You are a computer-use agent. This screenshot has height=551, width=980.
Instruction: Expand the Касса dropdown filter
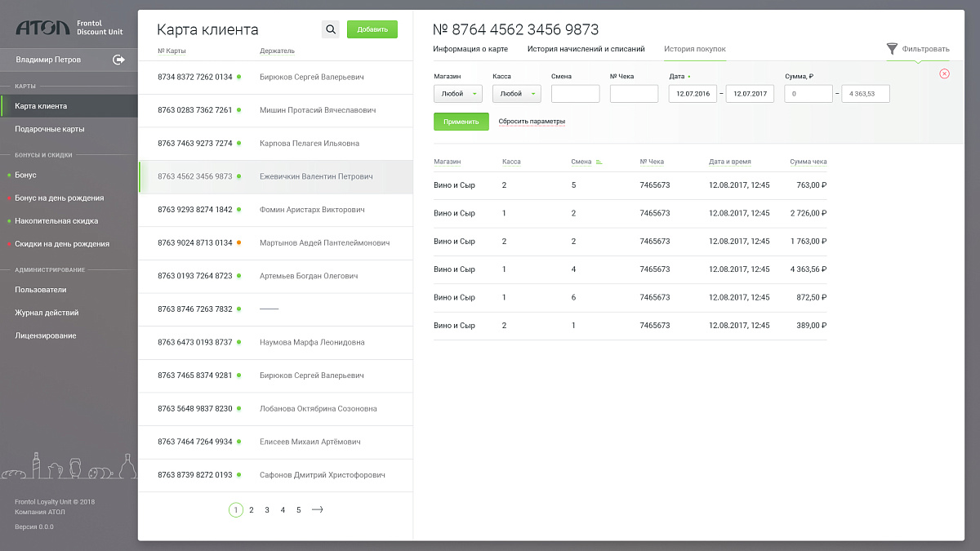[x=516, y=94]
